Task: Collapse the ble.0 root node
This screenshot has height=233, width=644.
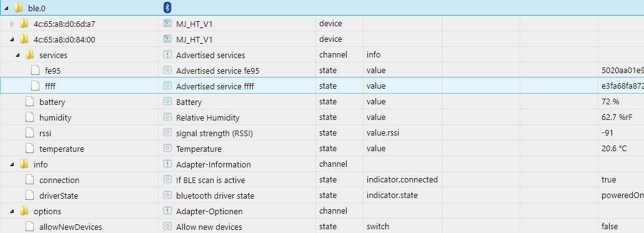Action: pos(6,7)
